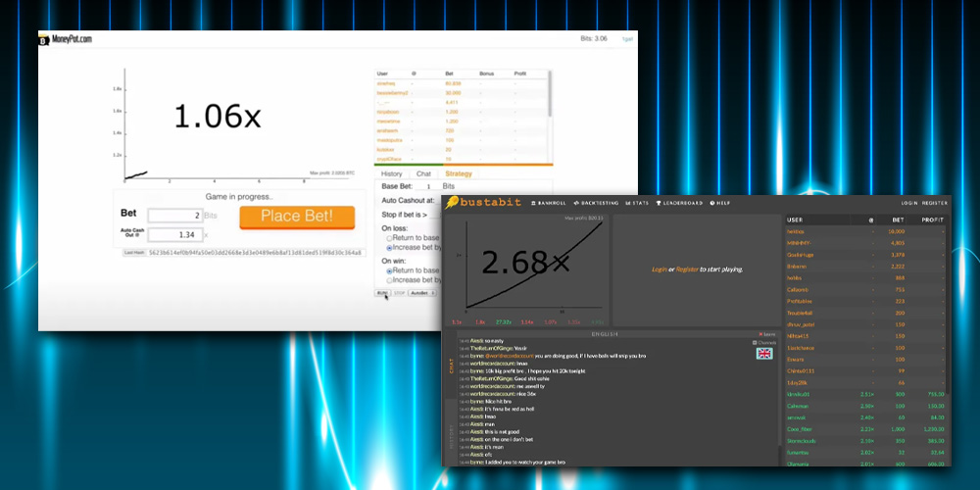Open Help in bustabit navigation

click(719, 203)
